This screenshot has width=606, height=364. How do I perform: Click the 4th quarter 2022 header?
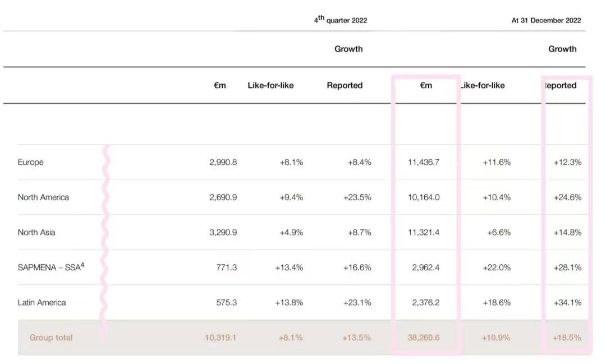pos(341,20)
